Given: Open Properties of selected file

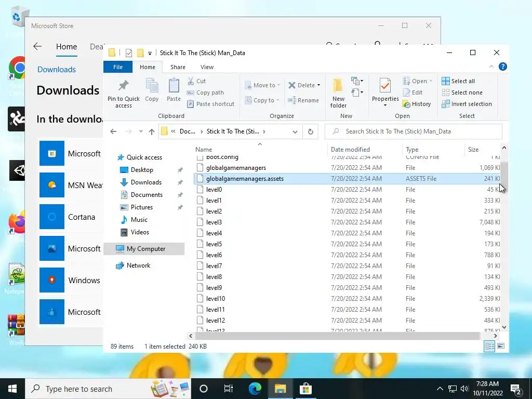Looking at the screenshot, I should tap(385, 90).
